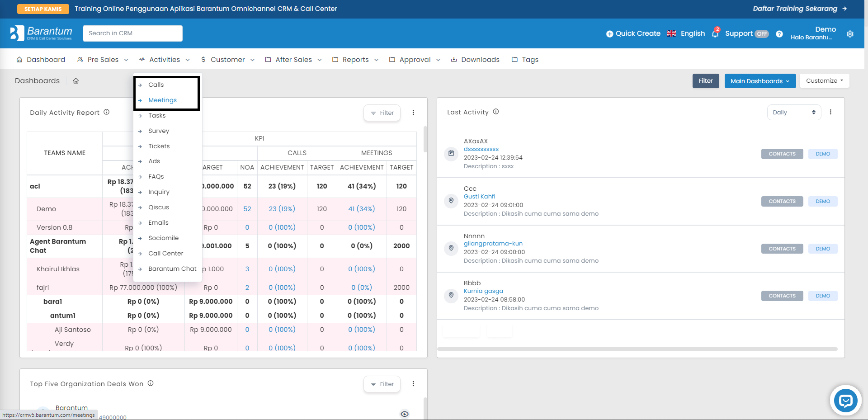Click the SETIAP KAMIS badge

43,9
